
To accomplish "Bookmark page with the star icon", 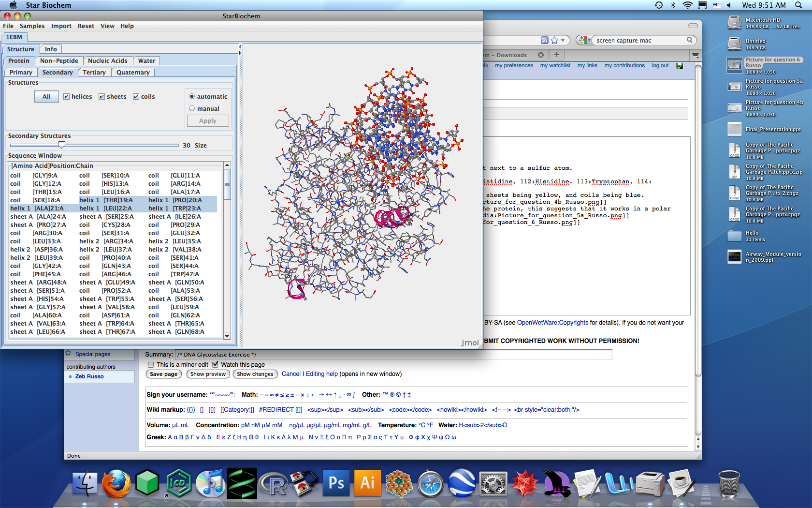I will (x=554, y=41).
